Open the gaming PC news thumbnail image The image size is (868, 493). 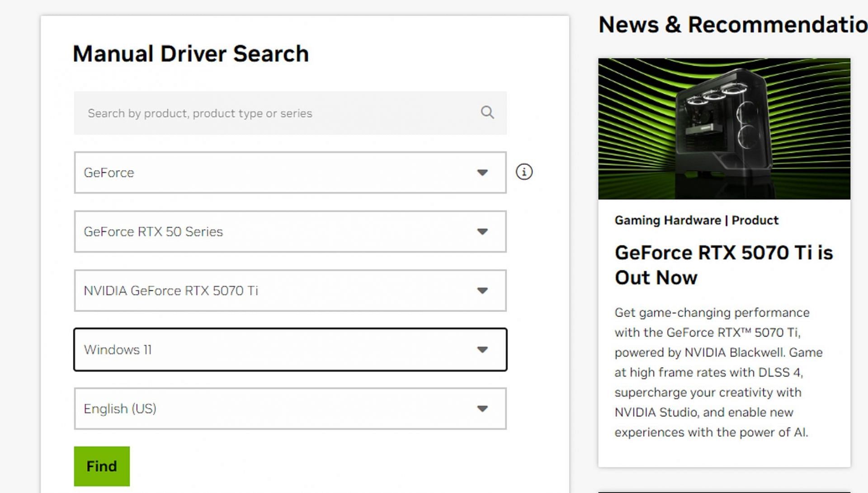coord(724,129)
